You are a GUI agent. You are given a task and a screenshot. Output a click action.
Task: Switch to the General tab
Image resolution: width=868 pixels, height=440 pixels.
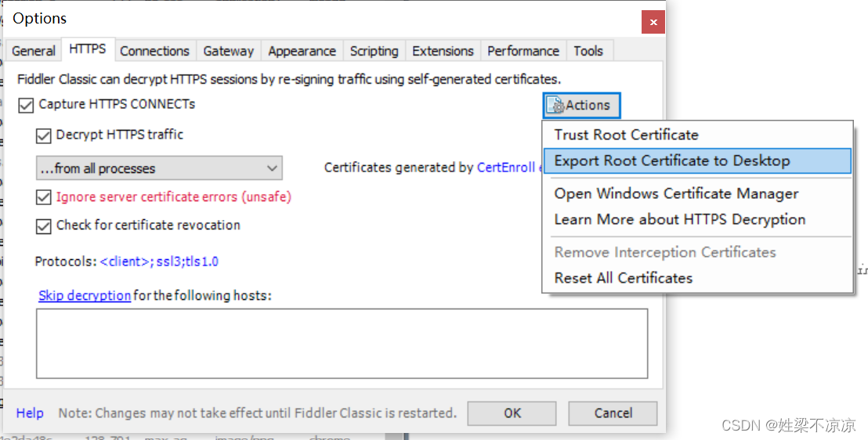point(33,51)
